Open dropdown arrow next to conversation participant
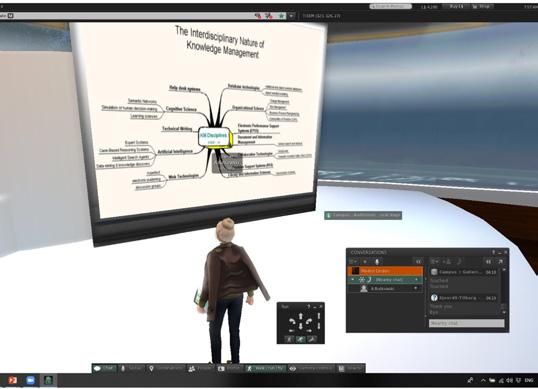 tap(416, 288)
